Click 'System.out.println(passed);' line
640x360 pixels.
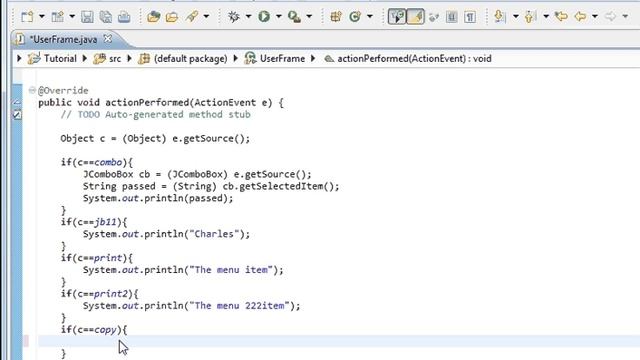158,198
